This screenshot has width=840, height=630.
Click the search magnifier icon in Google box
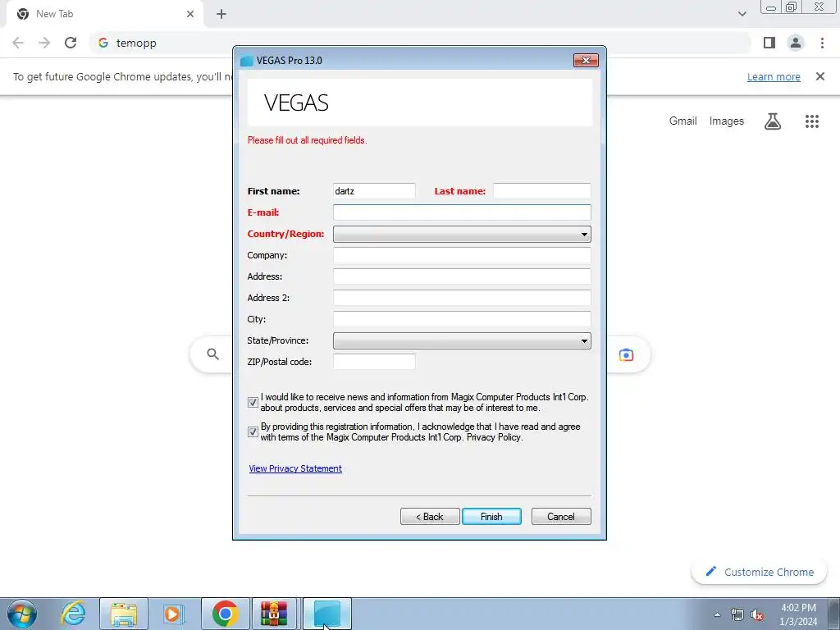coord(212,354)
